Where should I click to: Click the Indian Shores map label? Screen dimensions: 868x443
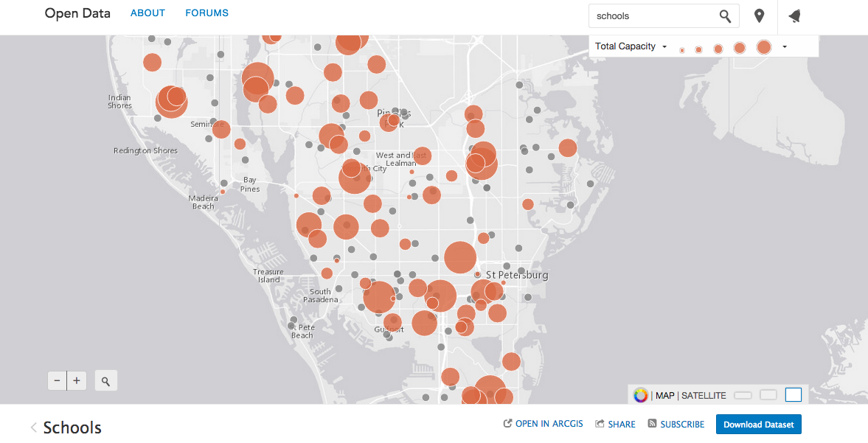[x=119, y=101]
